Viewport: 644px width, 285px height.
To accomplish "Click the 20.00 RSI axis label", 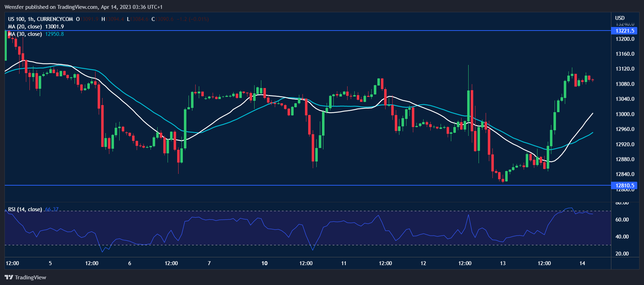I will [622, 254].
